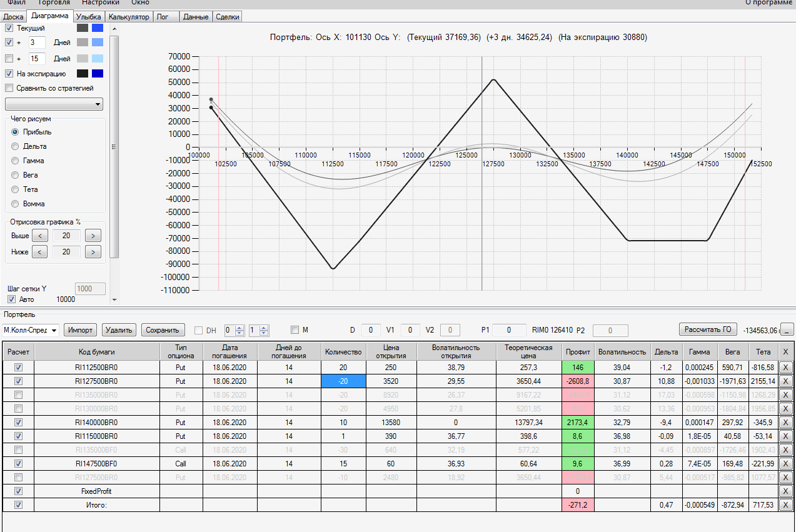Switch to the Улыбка tab
The width and height of the screenshot is (796, 532).
tap(89, 17)
